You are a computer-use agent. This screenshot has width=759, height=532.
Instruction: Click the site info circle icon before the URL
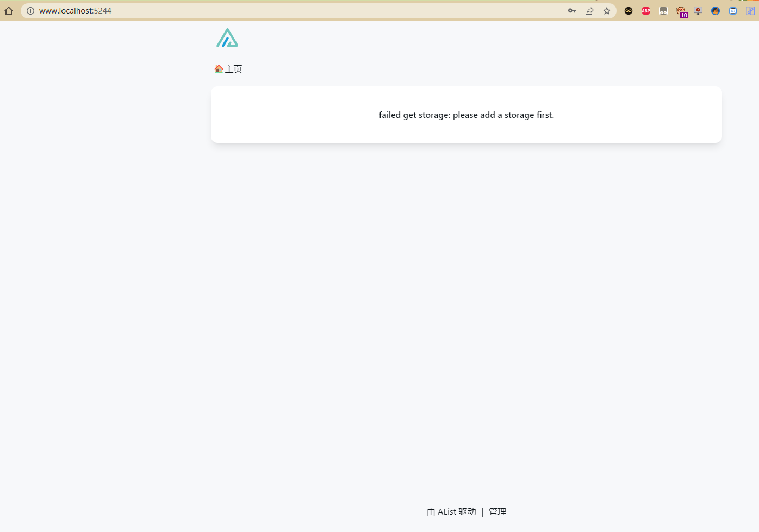(30, 10)
